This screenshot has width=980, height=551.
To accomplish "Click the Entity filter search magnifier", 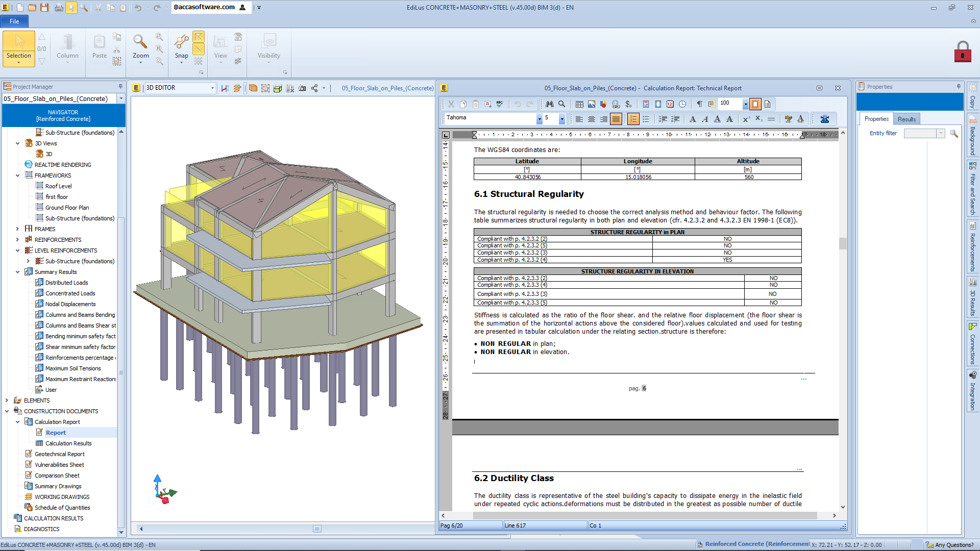I will tap(953, 133).
